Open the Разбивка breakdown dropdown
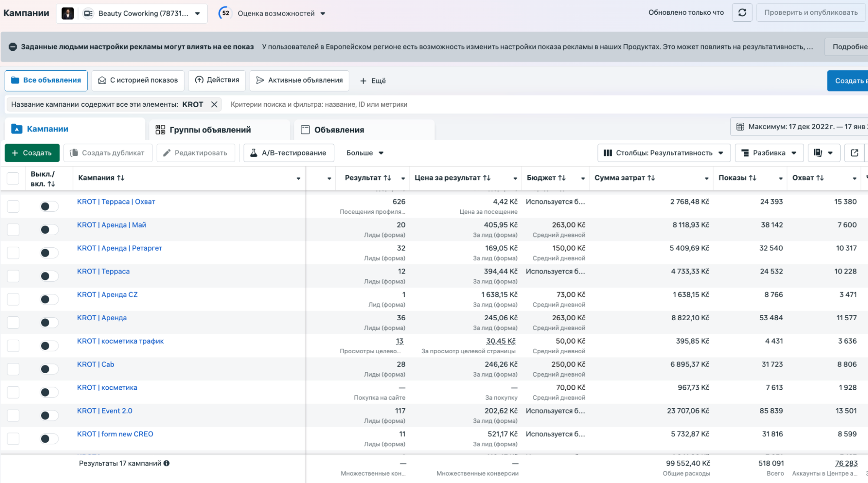The image size is (868, 483). [x=769, y=153]
